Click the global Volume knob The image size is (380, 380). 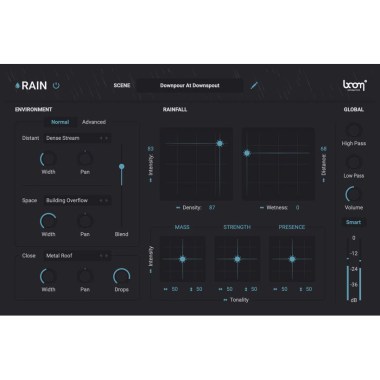point(353,194)
